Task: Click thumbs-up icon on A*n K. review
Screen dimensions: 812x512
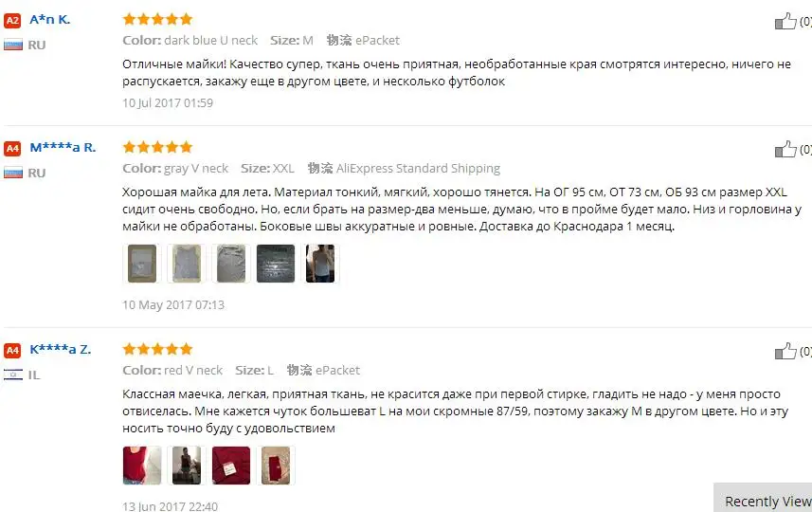Action: coord(785,21)
